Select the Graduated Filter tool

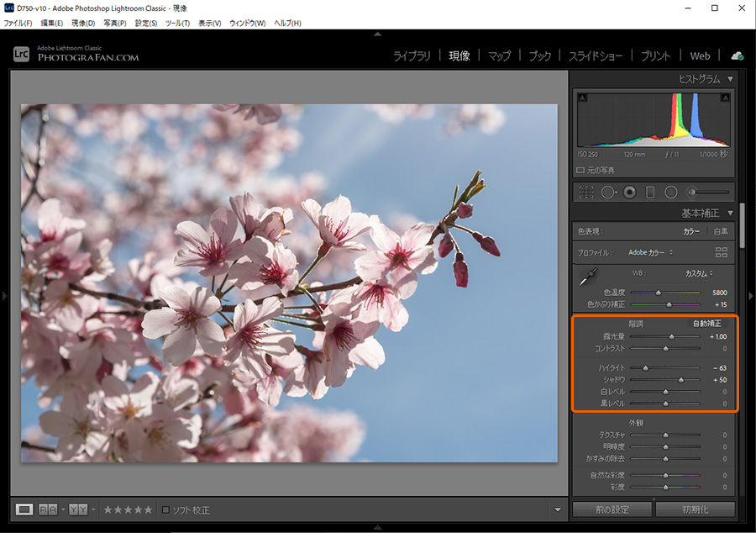(x=650, y=192)
